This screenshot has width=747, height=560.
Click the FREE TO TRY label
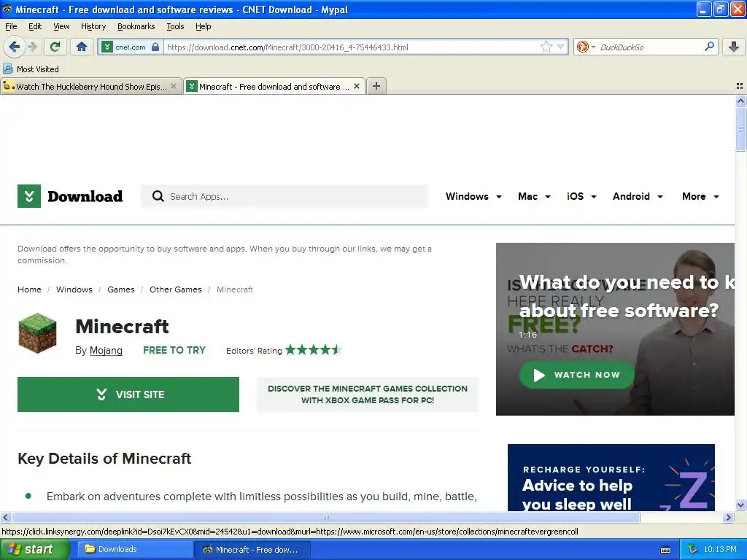coord(174,351)
